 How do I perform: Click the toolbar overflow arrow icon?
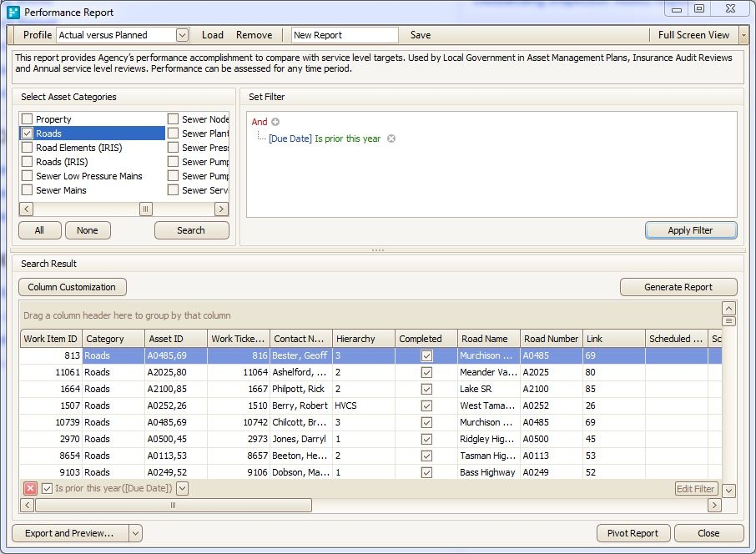point(743,35)
